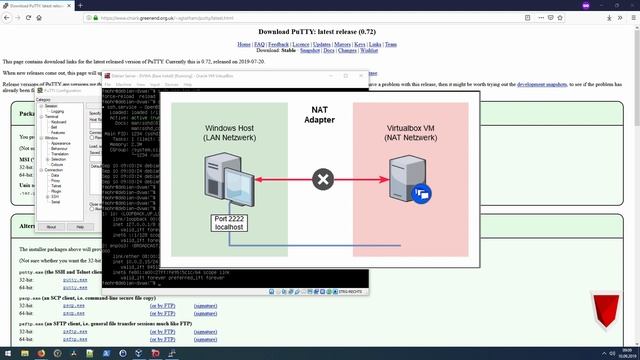Screen dimensions: 640x360
Task: Open the Wishlist link
Action: (x=369, y=51)
